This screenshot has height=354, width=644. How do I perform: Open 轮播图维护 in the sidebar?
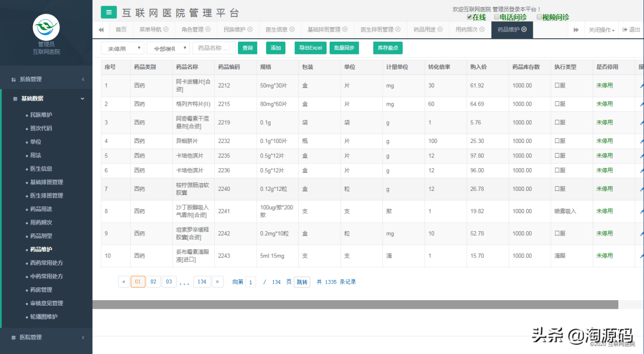(44, 317)
